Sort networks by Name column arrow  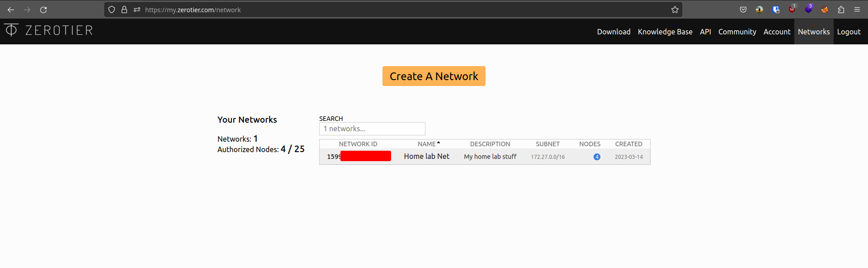point(439,143)
